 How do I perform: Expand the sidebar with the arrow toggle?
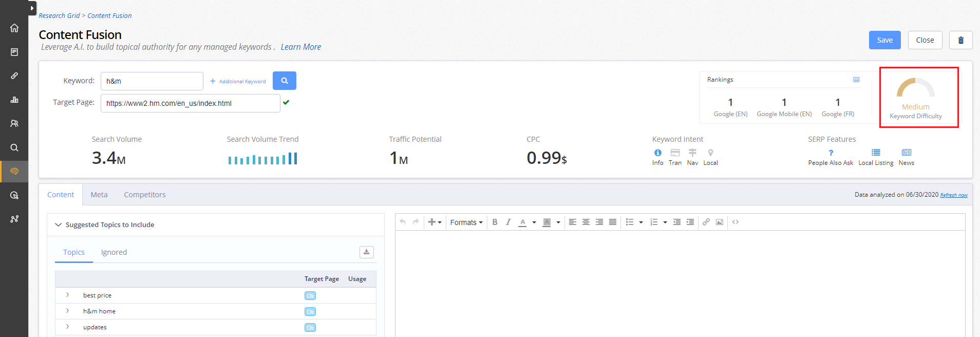click(x=32, y=8)
